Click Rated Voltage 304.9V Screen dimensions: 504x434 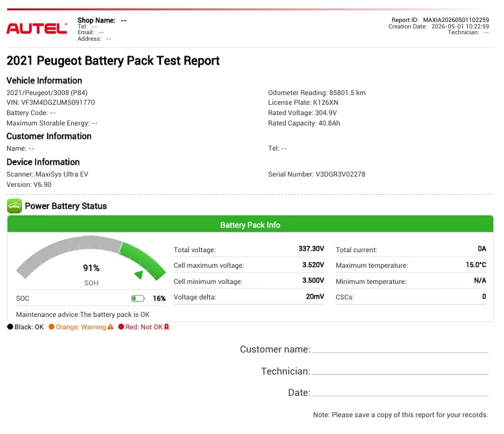(302, 113)
